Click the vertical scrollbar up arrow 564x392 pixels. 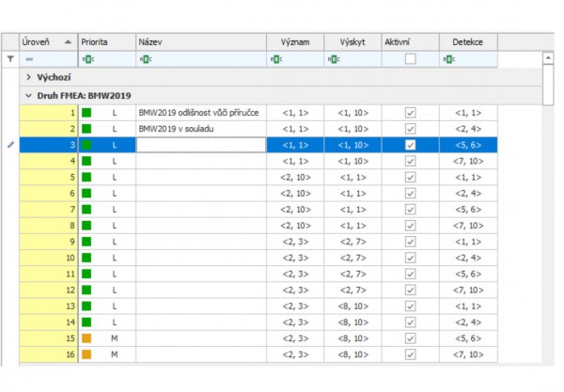pos(548,58)
